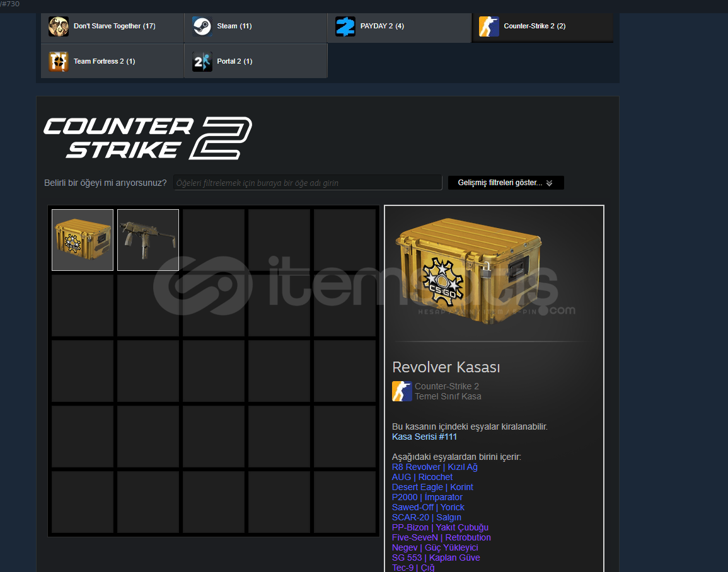The width and height of the screenshot is (728, 572).
Task: Open the SCAR-20 | Salgın link
Action: click(x=427, y=518)
